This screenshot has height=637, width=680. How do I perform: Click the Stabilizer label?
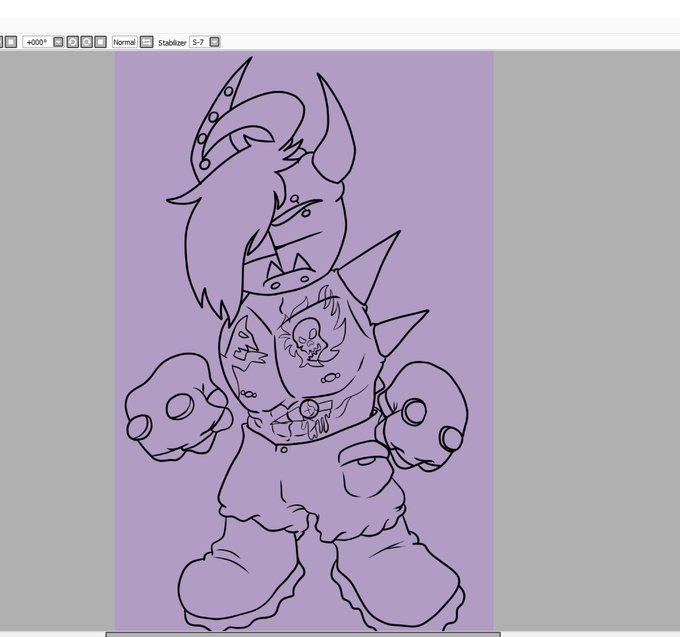172,42
